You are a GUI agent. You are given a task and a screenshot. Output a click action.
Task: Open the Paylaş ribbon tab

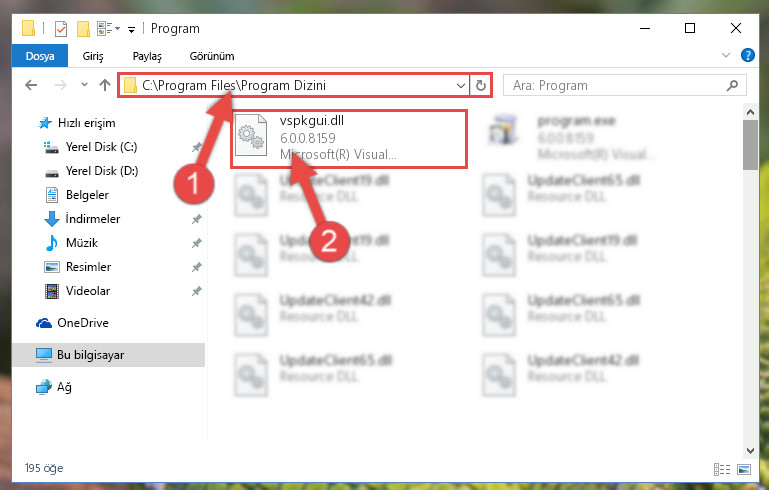click(x=147, y=56)
